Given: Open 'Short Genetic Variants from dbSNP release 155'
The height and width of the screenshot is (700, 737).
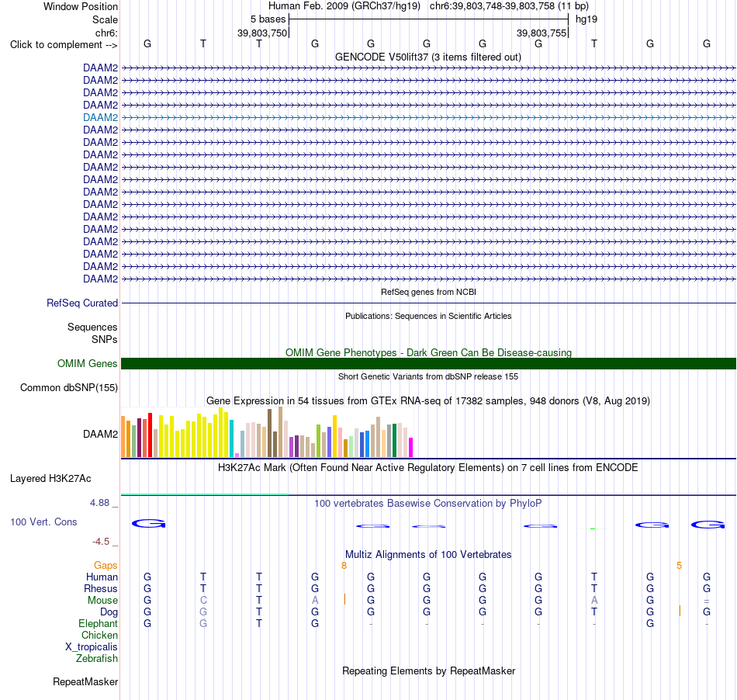Looking at the screenshot, I should click(428, 376).
